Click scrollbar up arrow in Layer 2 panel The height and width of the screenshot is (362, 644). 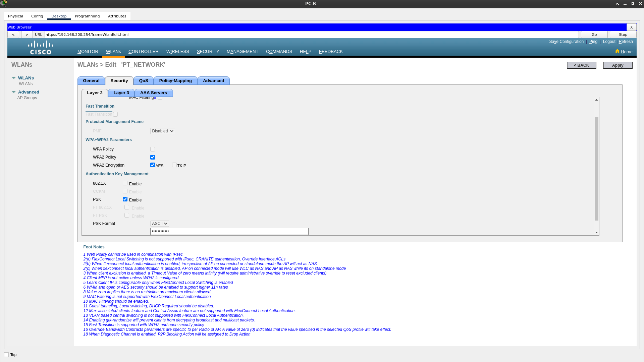coord(596,100)
